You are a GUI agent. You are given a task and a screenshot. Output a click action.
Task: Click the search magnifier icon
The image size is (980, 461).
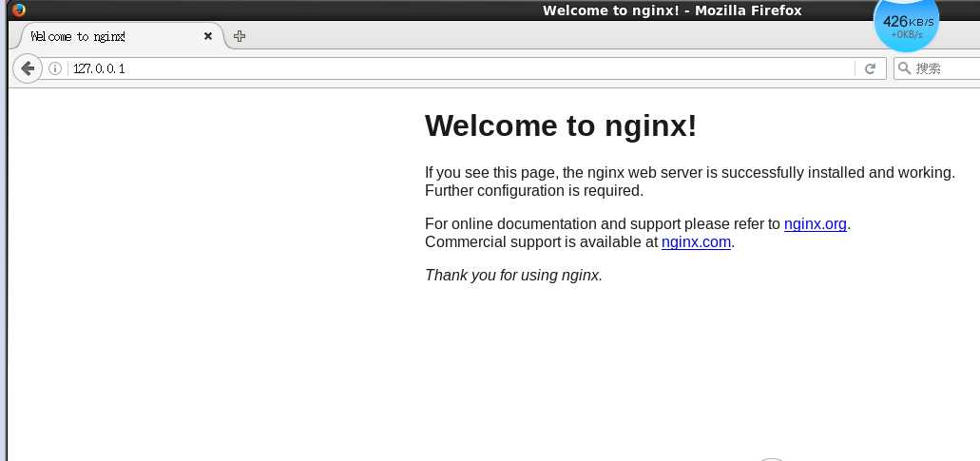tap(904, 68)
